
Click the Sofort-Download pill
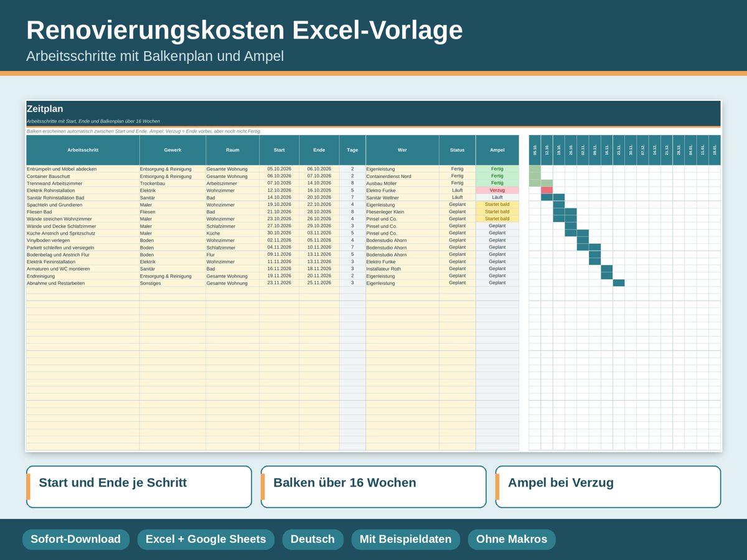(x=76, y=539)
